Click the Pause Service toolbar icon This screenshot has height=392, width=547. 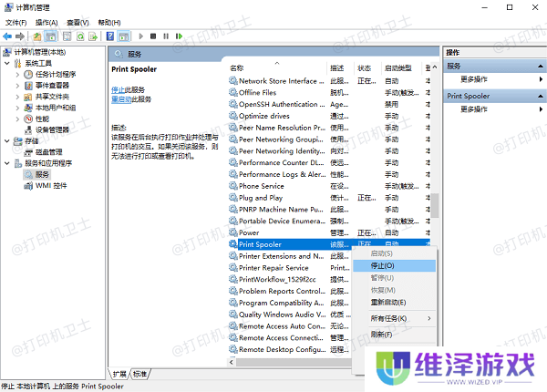pyautogui.click(x=166, y=36)
